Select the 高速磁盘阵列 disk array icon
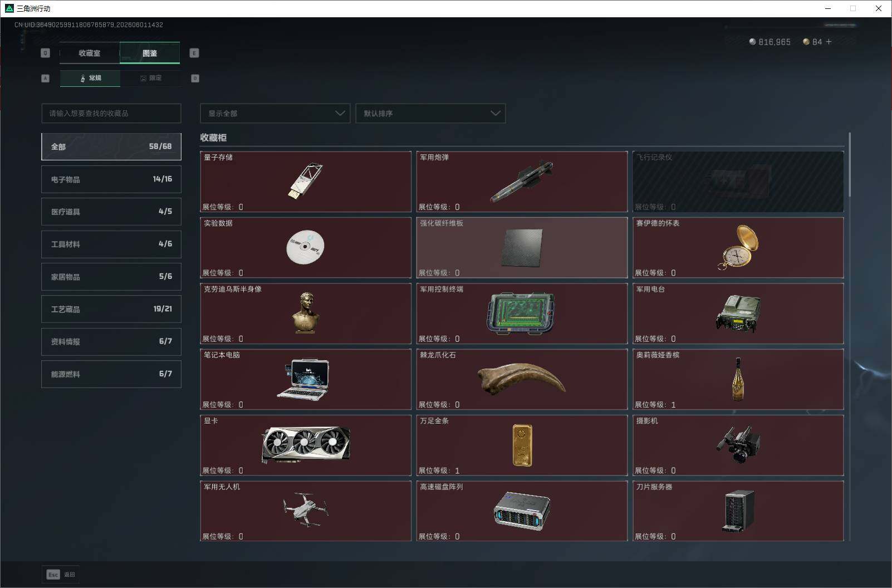The height and width of the screenshot is (588, 892). point(522,511)
